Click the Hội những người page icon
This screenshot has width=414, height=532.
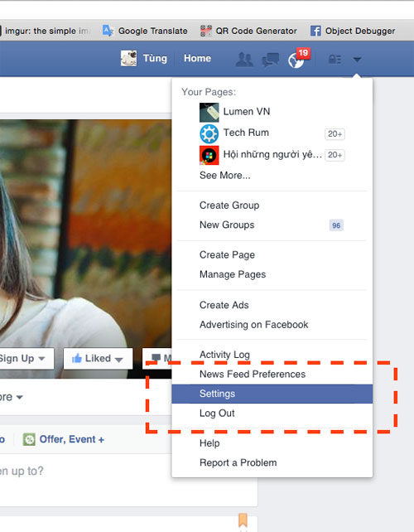click(x=209, y=155)
